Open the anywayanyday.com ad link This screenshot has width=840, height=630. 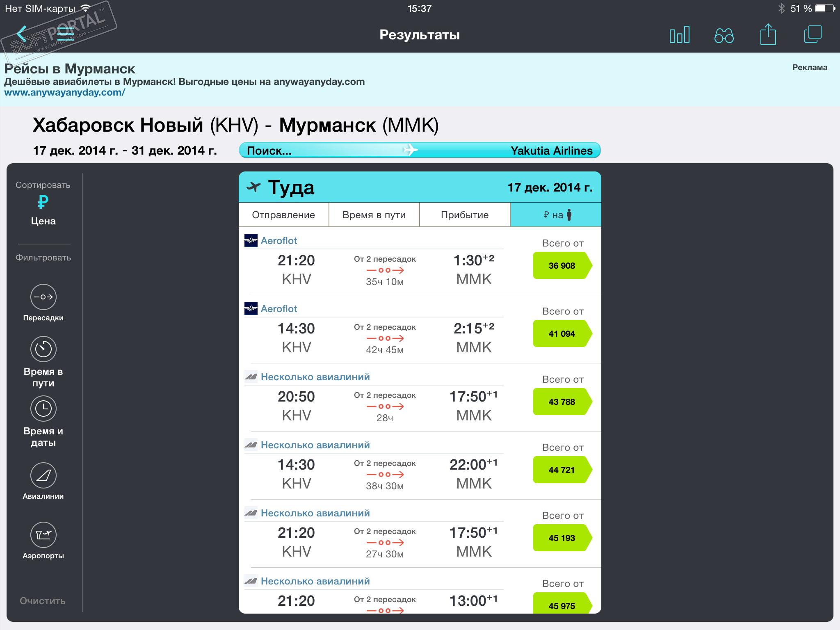(x=65, y=93)
